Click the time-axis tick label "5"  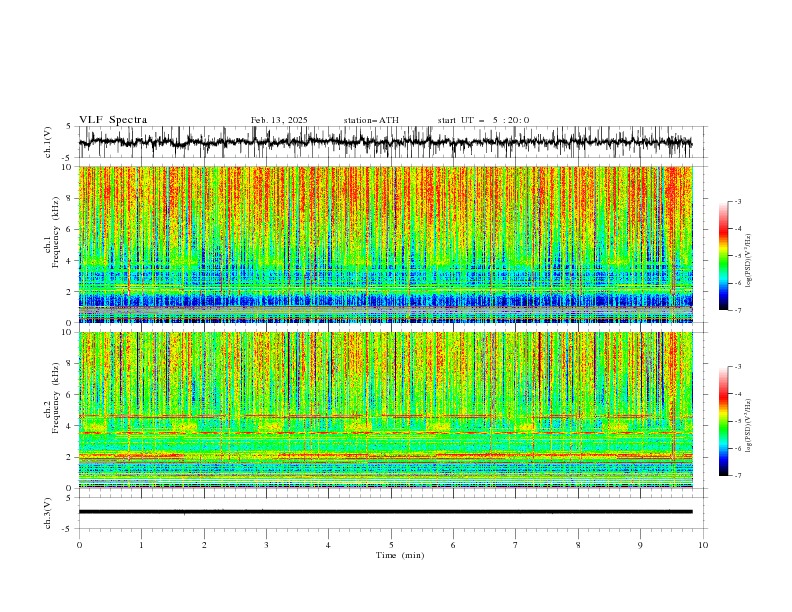[391, 545]
